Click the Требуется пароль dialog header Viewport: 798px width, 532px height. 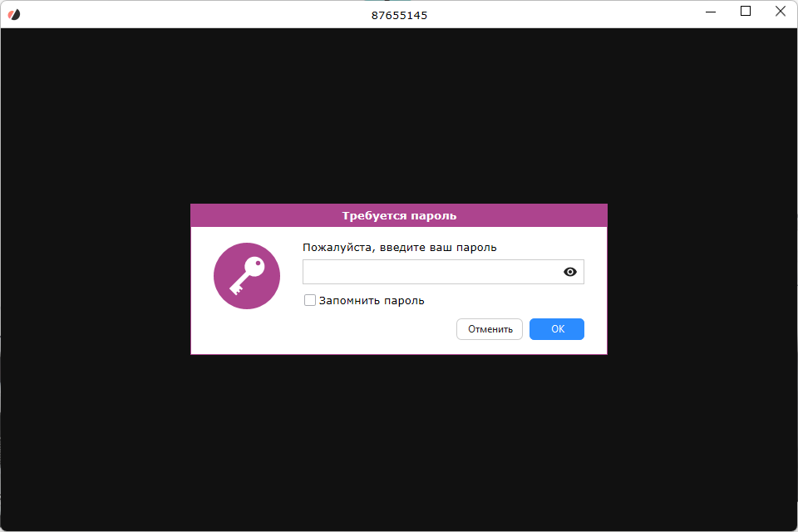tap(399, 215)
